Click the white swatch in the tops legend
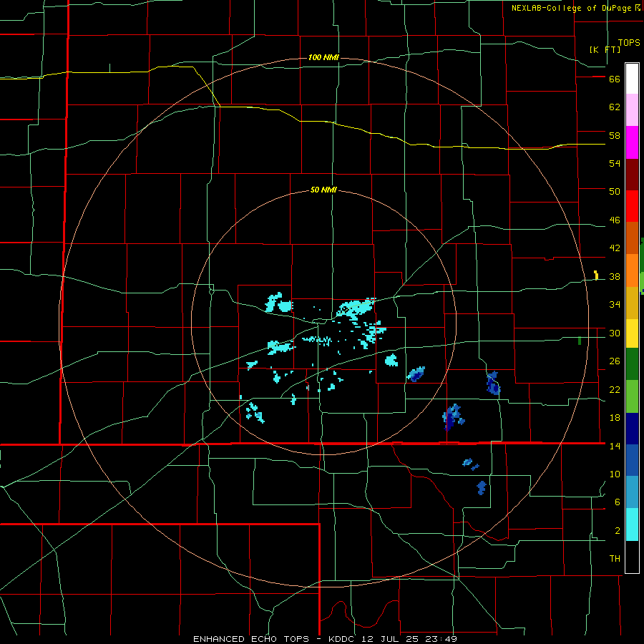Screen dimensions: 644x644 pos(632,79)
